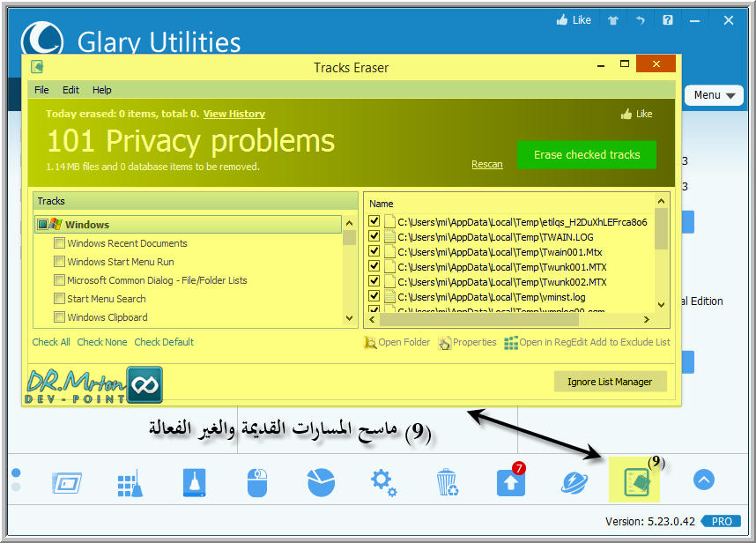Click the Name column header
Viewport: 756px width, 543px height.
(381, 204)
